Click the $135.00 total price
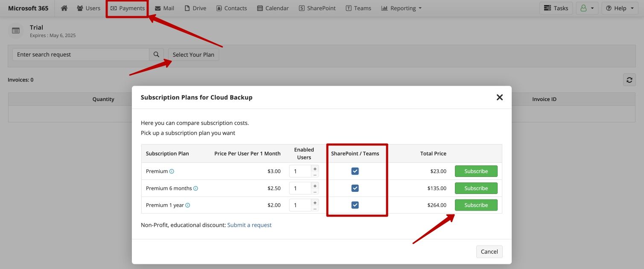This screenshot has width=644, height=269. (x=437, y=188)
